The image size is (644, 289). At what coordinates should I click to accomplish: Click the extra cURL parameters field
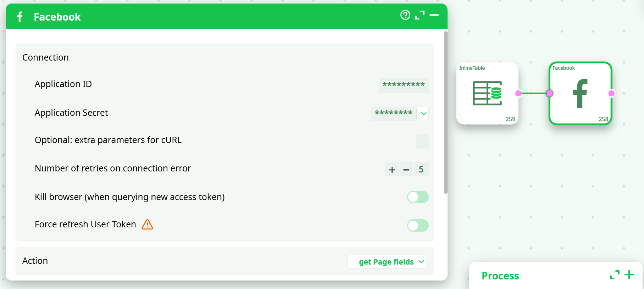pyautogui.click(x=422, y=141)
